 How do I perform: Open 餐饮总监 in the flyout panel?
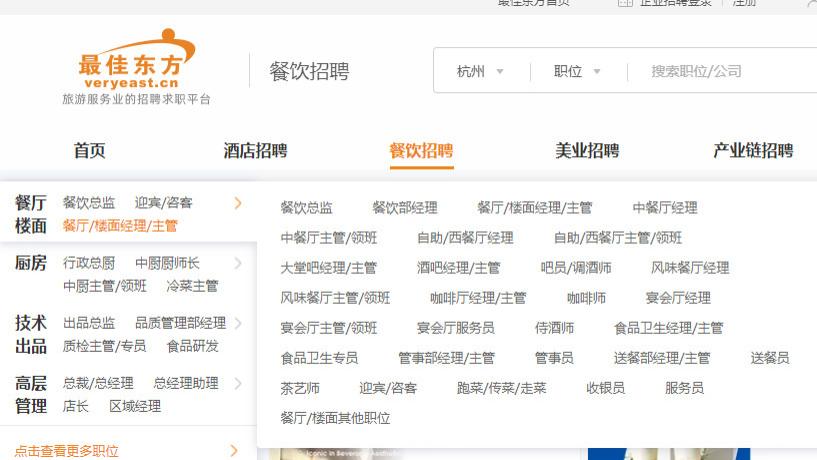306,208
